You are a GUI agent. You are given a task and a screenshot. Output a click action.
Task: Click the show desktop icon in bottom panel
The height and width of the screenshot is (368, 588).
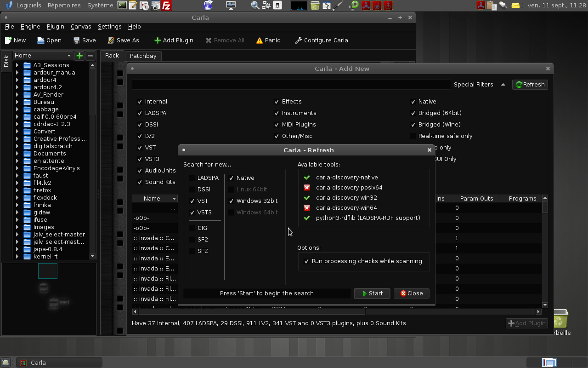click(5, 362)
